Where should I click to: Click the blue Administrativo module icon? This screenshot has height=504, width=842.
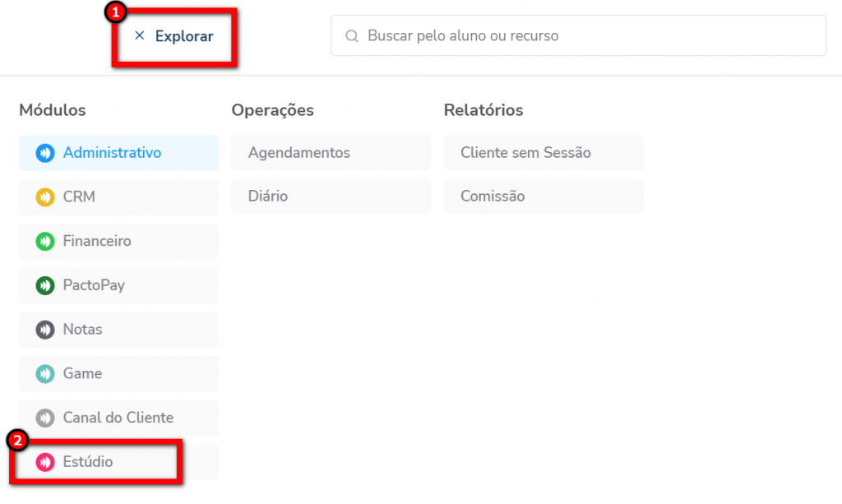coord(44,153)
